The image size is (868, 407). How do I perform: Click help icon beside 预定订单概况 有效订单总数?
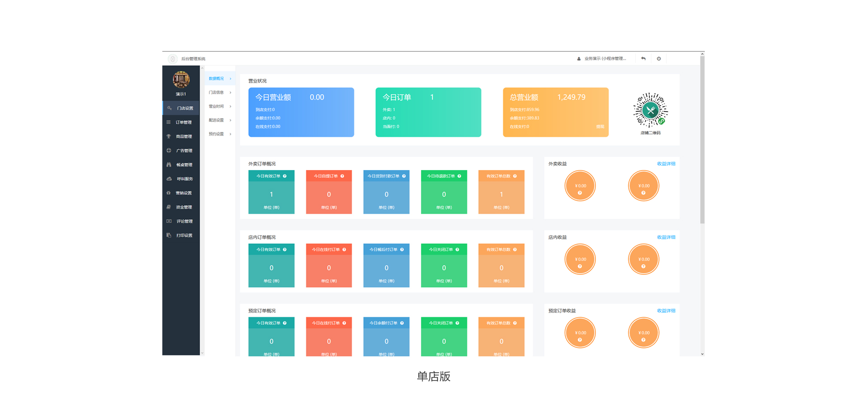point(515,323)
